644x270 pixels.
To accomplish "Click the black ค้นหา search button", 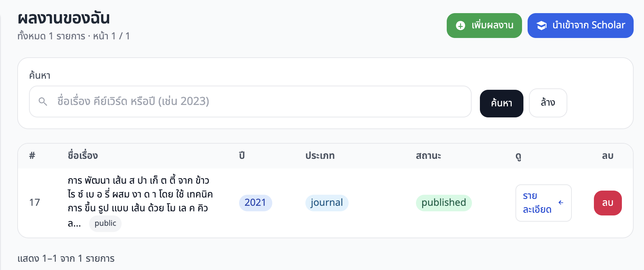I will click(501, 103).
